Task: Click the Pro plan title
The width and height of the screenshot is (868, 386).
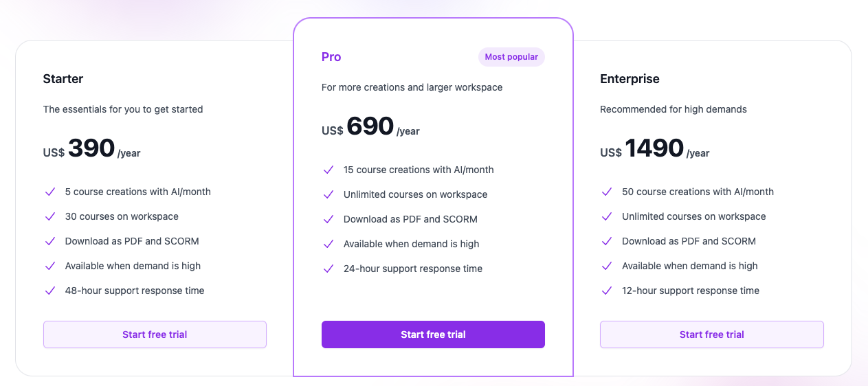Action: [x=331, y=57]
